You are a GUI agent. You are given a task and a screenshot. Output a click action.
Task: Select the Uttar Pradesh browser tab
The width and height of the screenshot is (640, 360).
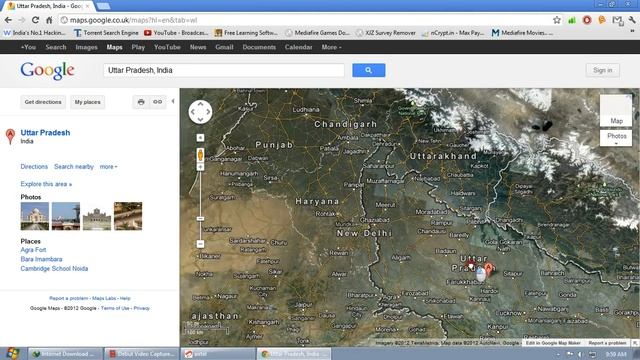point(49,6)
